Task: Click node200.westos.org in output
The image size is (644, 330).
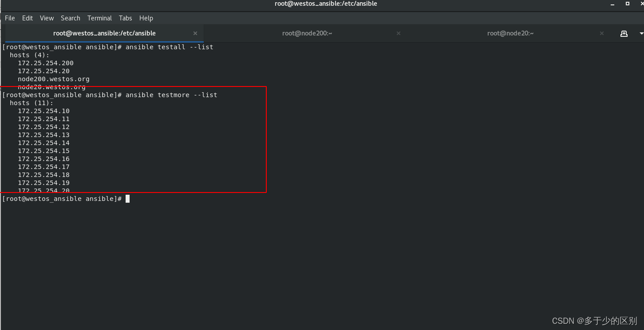Action: [54, 79]
